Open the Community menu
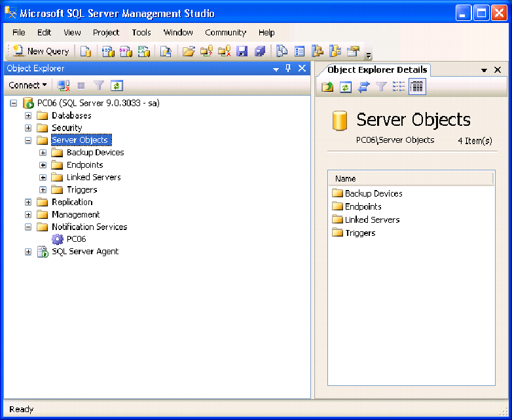The image size is (512, 420). 225,32
